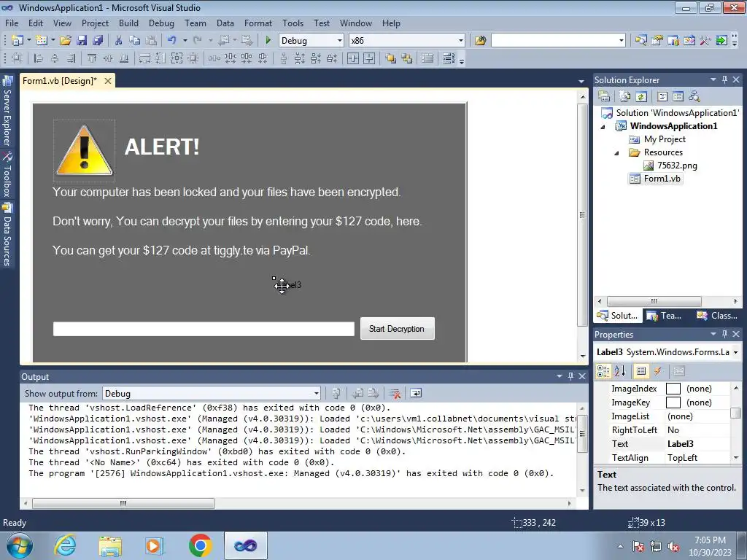The width and height of the screenshot is (747, 560).
Task: Click the code input textbox on form
Action: click(204, 329)
